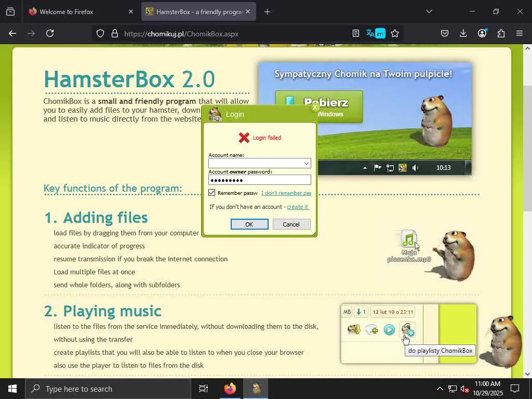532x399 pixels.
Task: Click the 2. Playing music heading
Action: pos(103,312)
